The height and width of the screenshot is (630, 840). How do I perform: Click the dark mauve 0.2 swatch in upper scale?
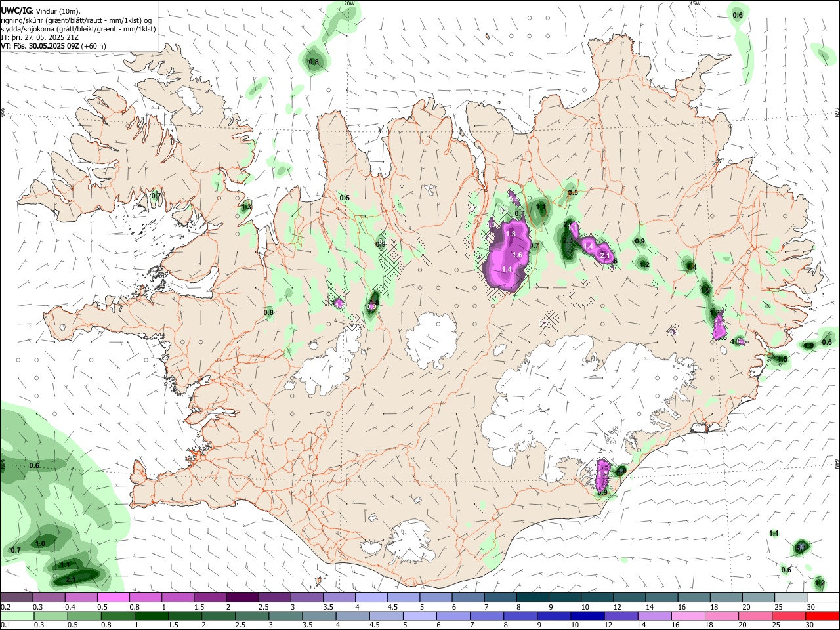16,597
